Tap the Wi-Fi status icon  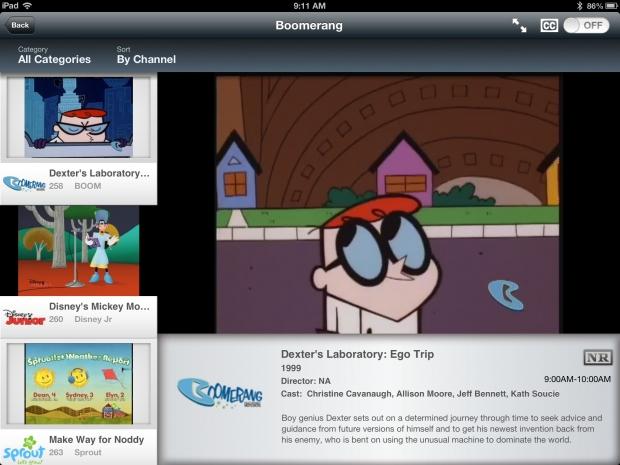(27, 6)
